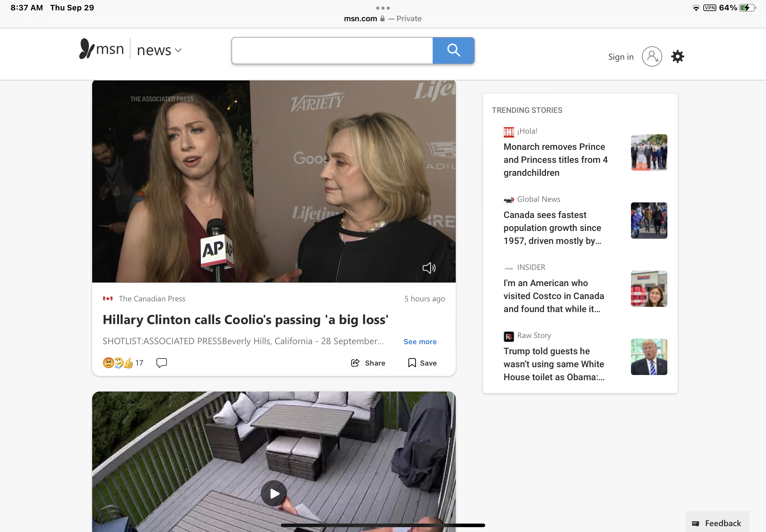Screen dimensions: 766x532
Task: Click the Costco story thumbnail
Action: [649, 289]
